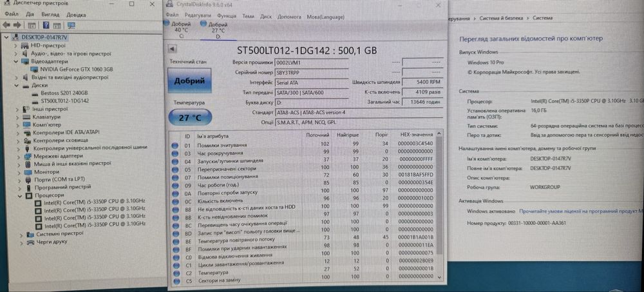Viewport: 644px width, 292px height.
Task: Open Довідка menu in Device Manager
Action: [76, 15]
